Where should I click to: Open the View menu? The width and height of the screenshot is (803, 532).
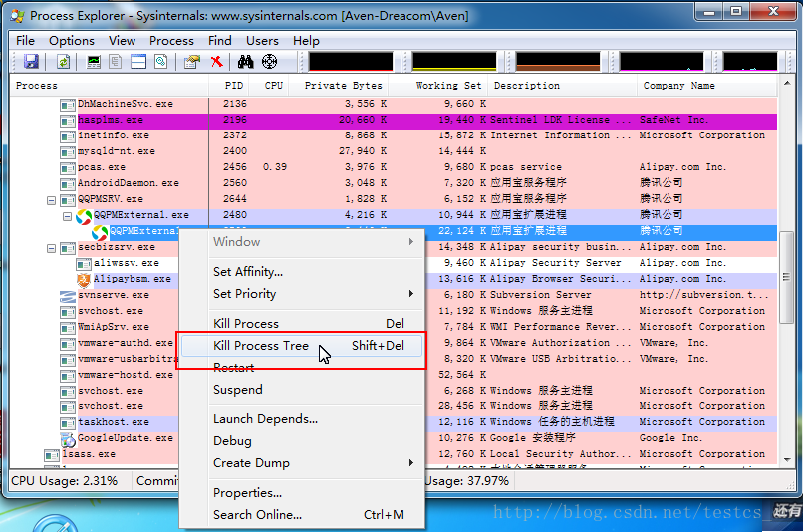click(x=122, y=41)
